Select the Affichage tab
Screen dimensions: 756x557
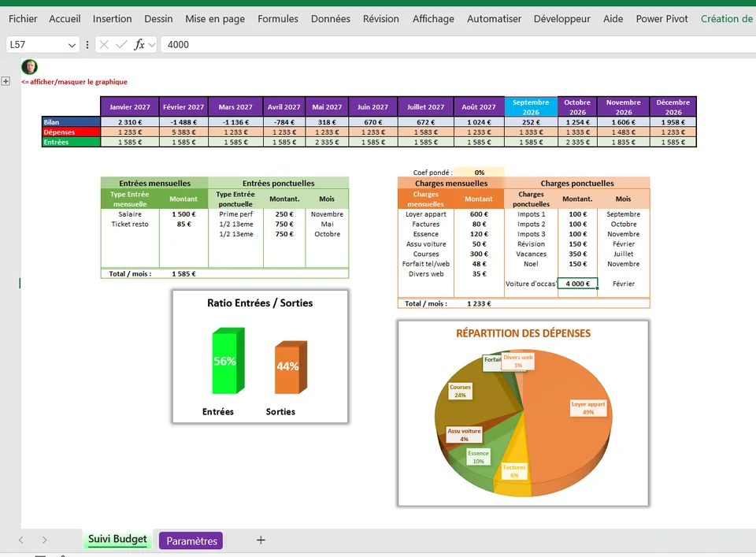pos(433,19)
